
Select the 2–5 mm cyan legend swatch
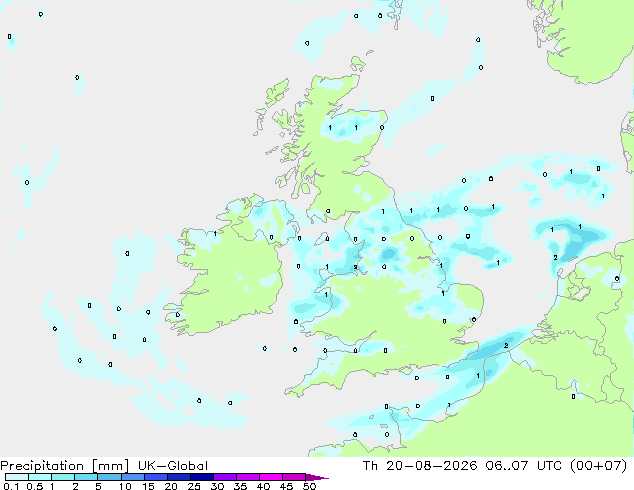pyautogui.click(x=86, y=477)
